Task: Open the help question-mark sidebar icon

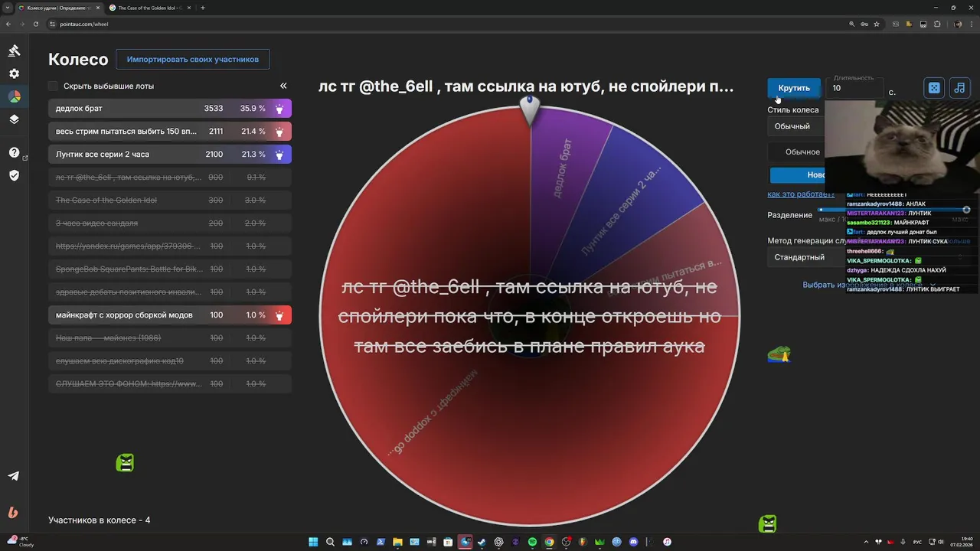Action: pyautogui.click(x=14, y=152)
